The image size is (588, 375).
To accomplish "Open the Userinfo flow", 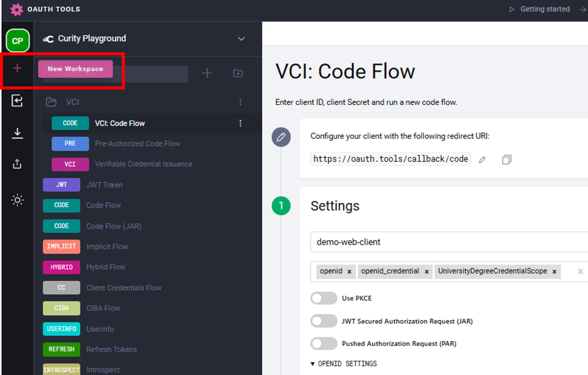I will coord(100,329).
